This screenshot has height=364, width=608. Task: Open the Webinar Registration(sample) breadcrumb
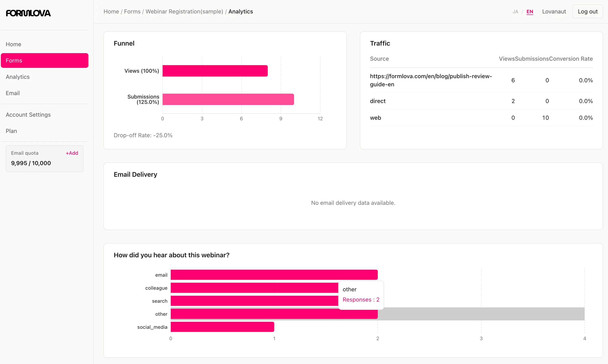point(184,12)
